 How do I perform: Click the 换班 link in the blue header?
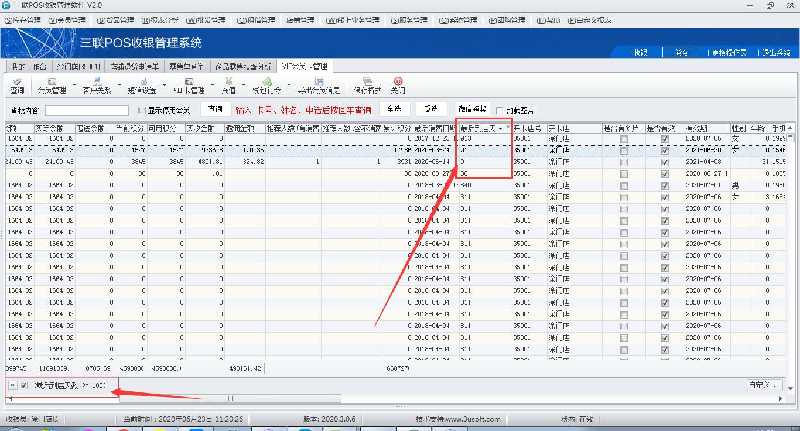[x=641, y=51]
